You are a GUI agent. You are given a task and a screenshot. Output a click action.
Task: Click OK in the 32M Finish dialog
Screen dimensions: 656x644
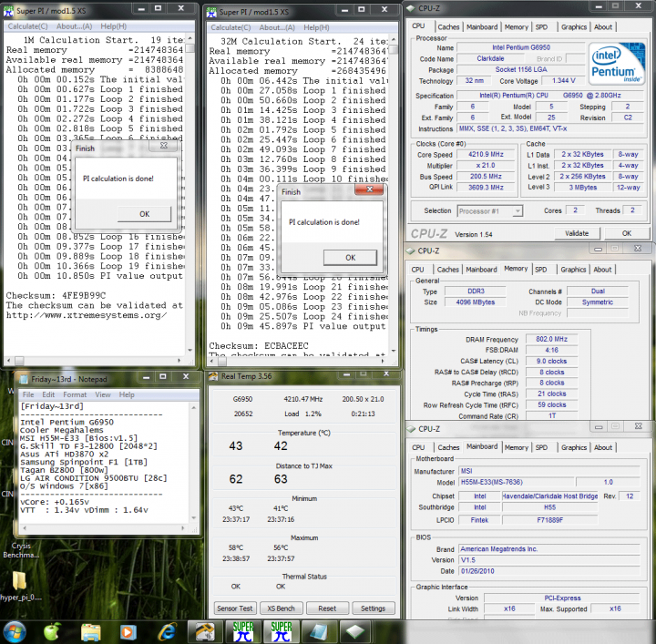[x=350, y=258]
